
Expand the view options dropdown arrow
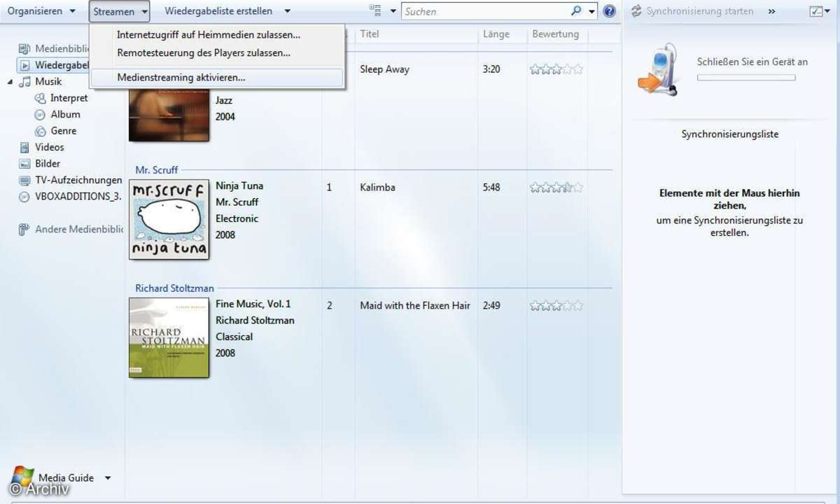pyautogui.click(x=393, y=11)
